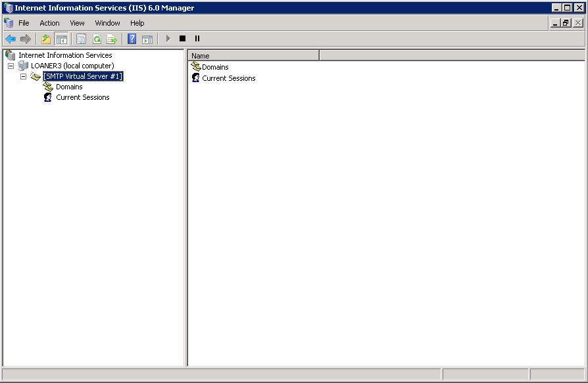Pause the SMTP service with the pause button
Screen dimensions: 588x383
click(x=197, y=38)
